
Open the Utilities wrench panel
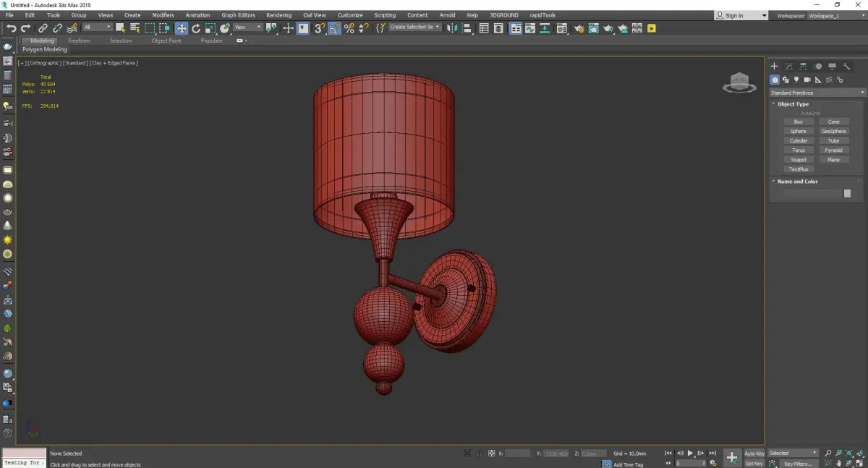coord(846,67)
